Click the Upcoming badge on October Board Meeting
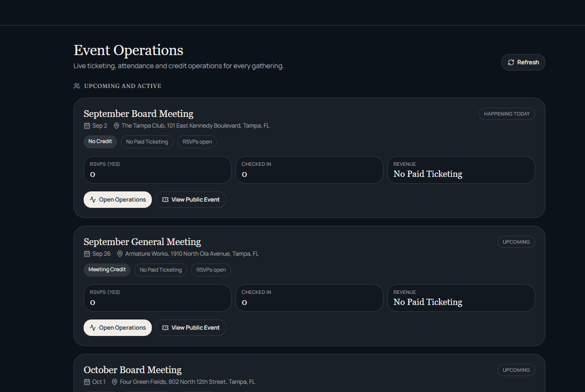This screenshot has height=392, width=585. click(x=516, y=370)
